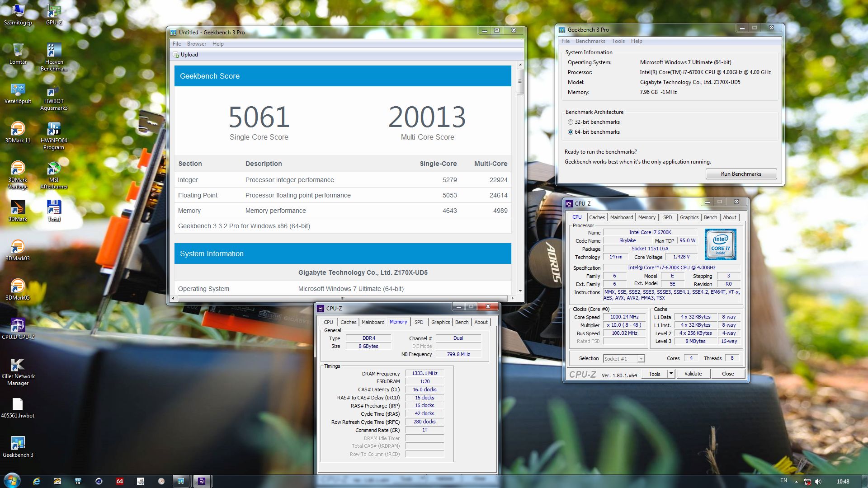Screen dimensions: 868x488
Task: Click the Close button in CPU-Z
Action: [x=728, y=374]
